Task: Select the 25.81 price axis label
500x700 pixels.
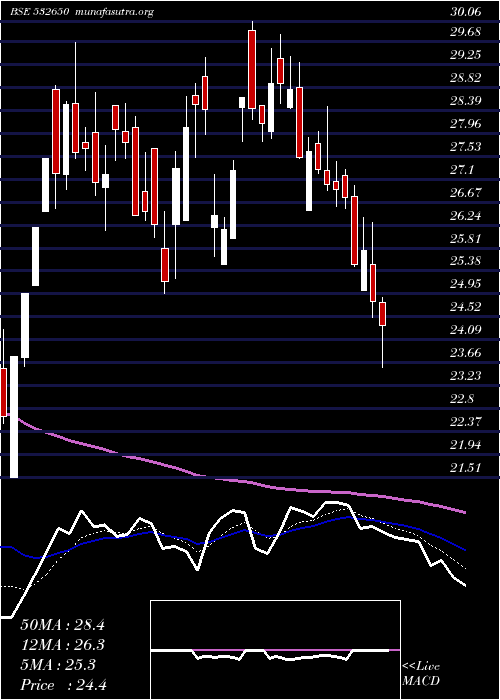Action: point(465,238)
